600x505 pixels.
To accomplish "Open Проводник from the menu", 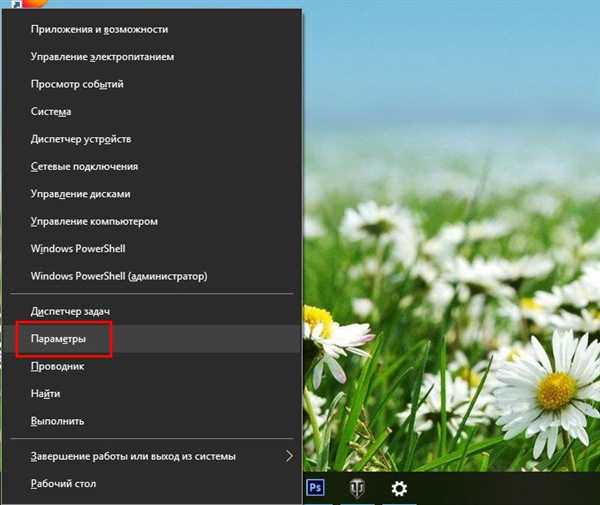I will point(152,367).
